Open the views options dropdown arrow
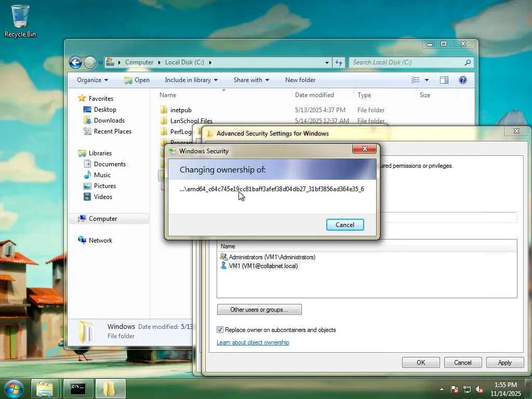The height and width of the screenshot is (399, 532). (x=427, y=80)
